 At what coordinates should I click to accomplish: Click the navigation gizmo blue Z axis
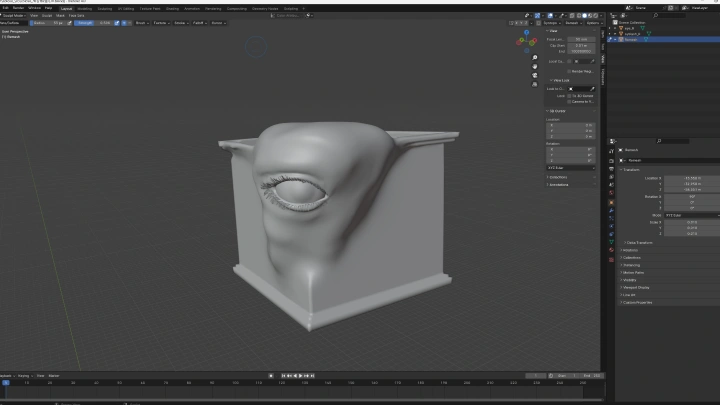click(528, 32)
